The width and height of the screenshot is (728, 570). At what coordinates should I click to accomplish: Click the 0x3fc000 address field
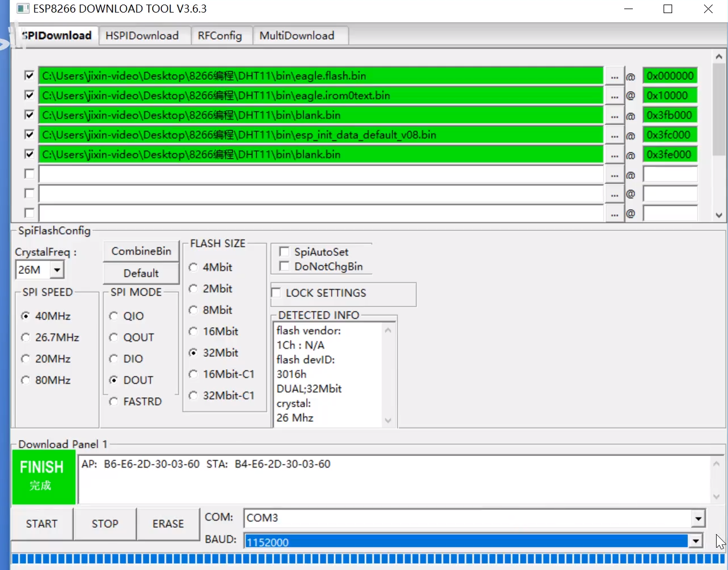click(x=670, y=135)
